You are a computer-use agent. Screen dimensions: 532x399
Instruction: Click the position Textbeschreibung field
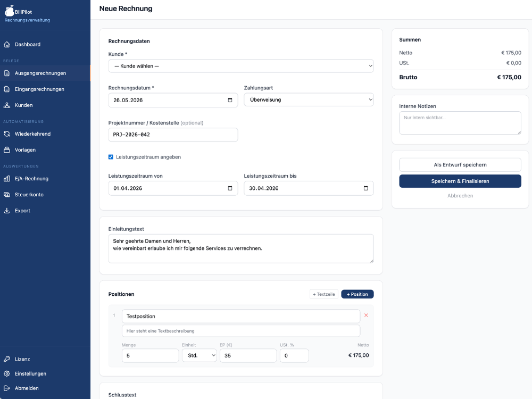pyautogui.click(x=241, y=331)
